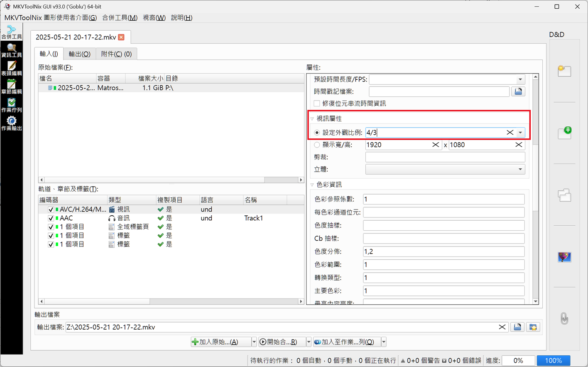Image resolution: width=588 pixels, height=367 pixels.
Task: Open the 作業輸出 job output
Action: click(11, 123)
